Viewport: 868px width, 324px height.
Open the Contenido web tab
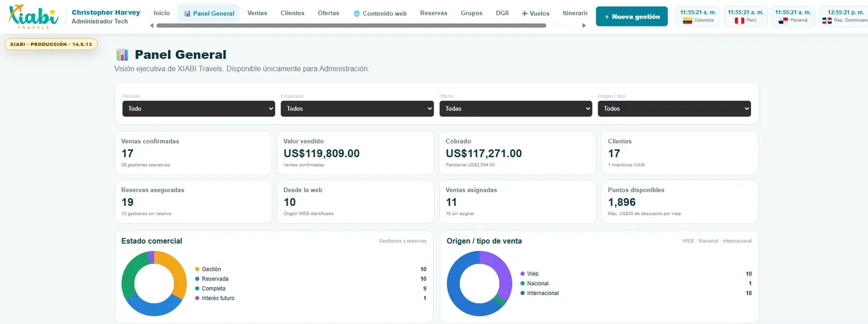click(x=380, y=13)
